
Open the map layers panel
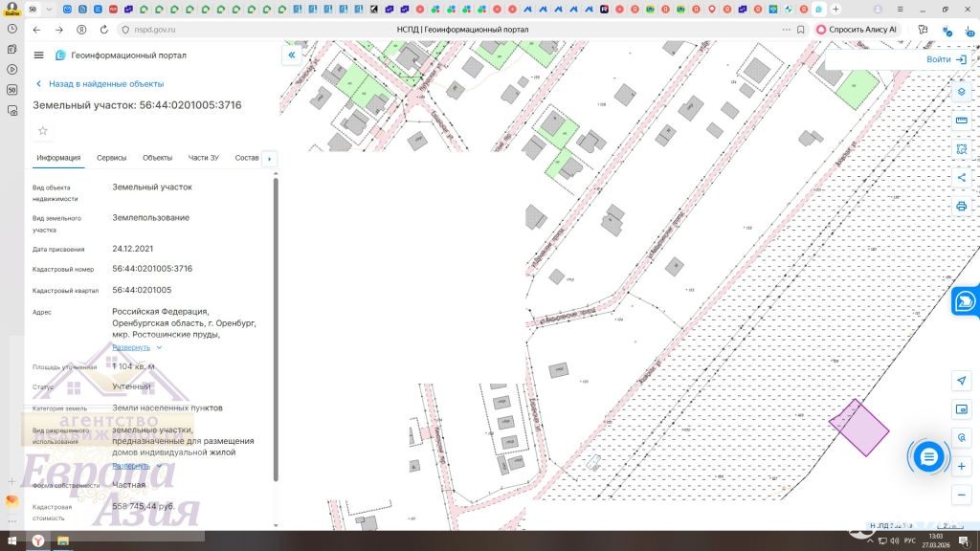coord(962,92)
